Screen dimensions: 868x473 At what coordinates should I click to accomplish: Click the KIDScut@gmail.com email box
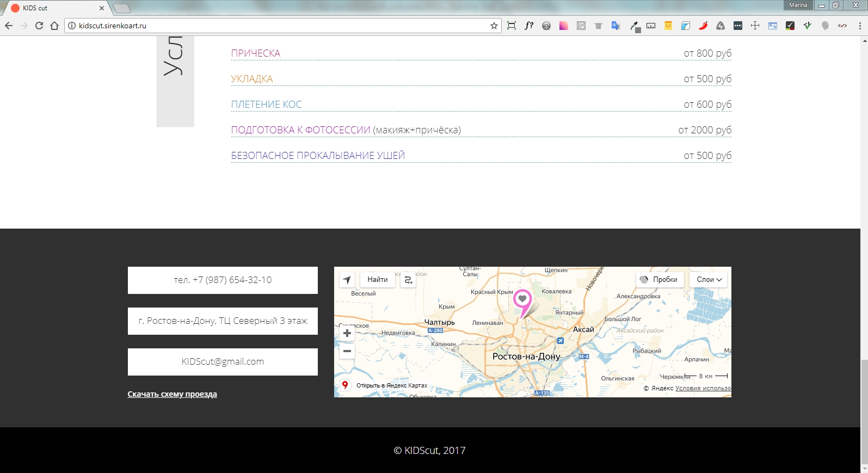tap(223, 362)
